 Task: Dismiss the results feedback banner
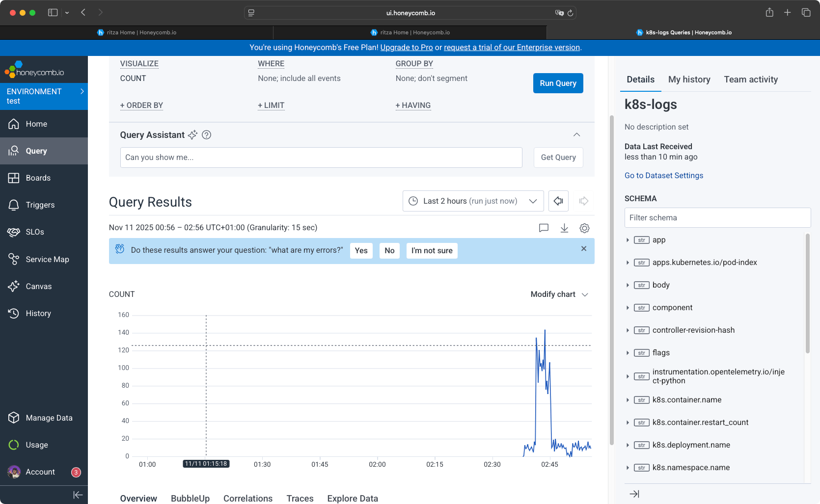[x=584, y=249]
